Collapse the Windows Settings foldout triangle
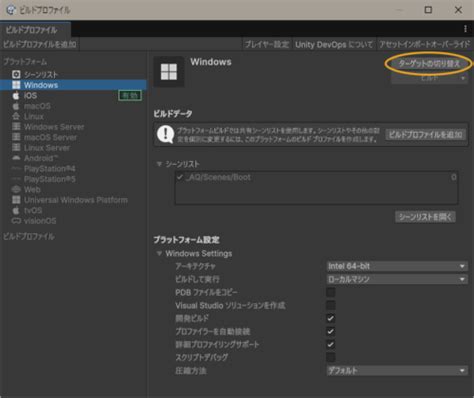474x398 pixels. click(159, 253)
